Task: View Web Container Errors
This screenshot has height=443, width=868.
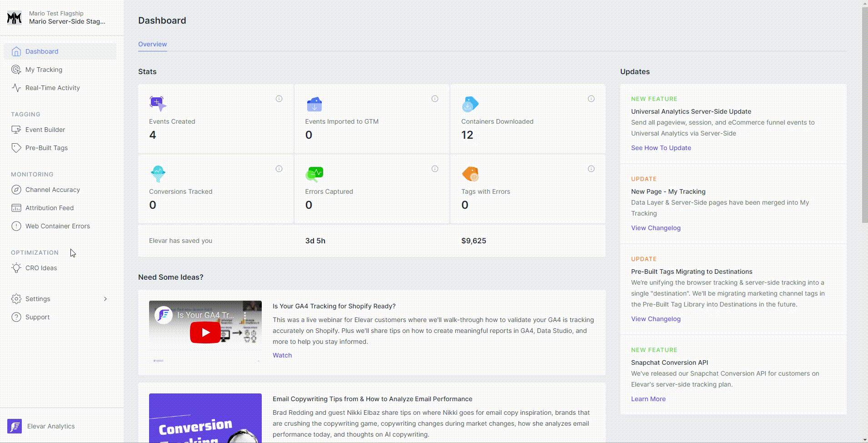Action: point(60,226)
